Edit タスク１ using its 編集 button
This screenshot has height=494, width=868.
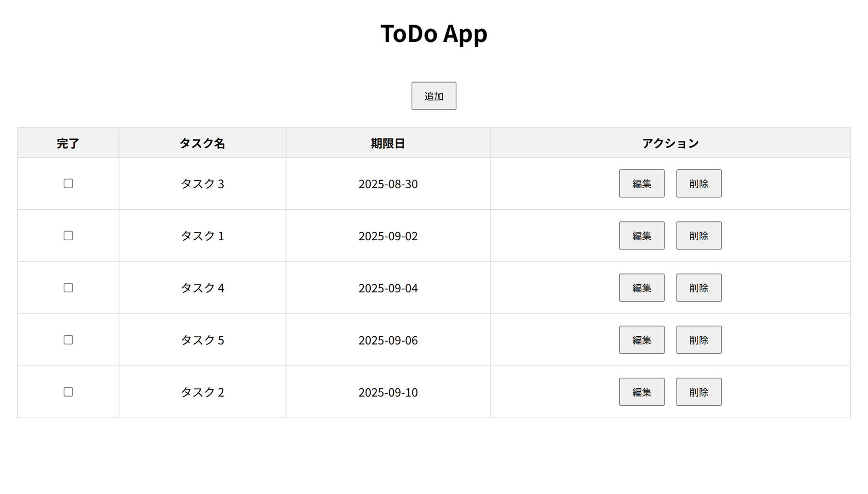[x=641, y=235]
